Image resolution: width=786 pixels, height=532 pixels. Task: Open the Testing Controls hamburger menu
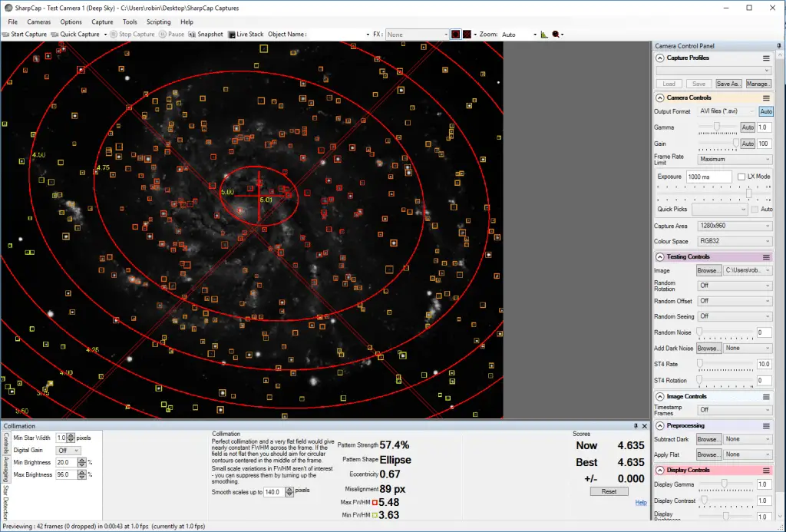(x=766, y=256)
